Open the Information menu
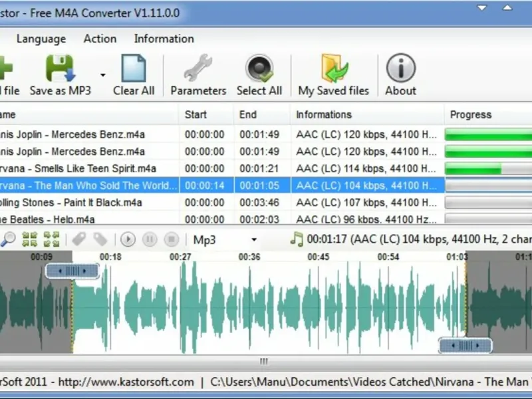Viewport: 532px width, 399px height. click(164, 39)
